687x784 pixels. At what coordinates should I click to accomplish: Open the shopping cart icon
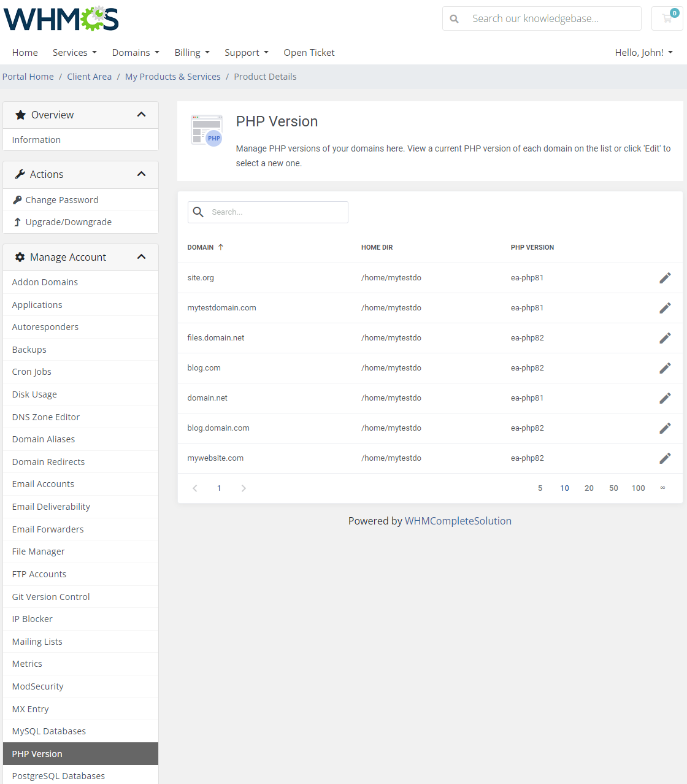tap(667, 18)
